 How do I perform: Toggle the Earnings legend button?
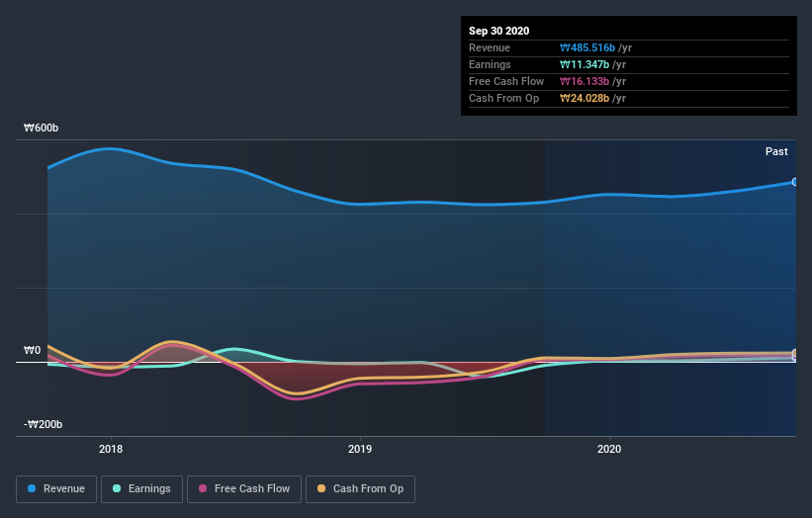click(x=141, y=489)
